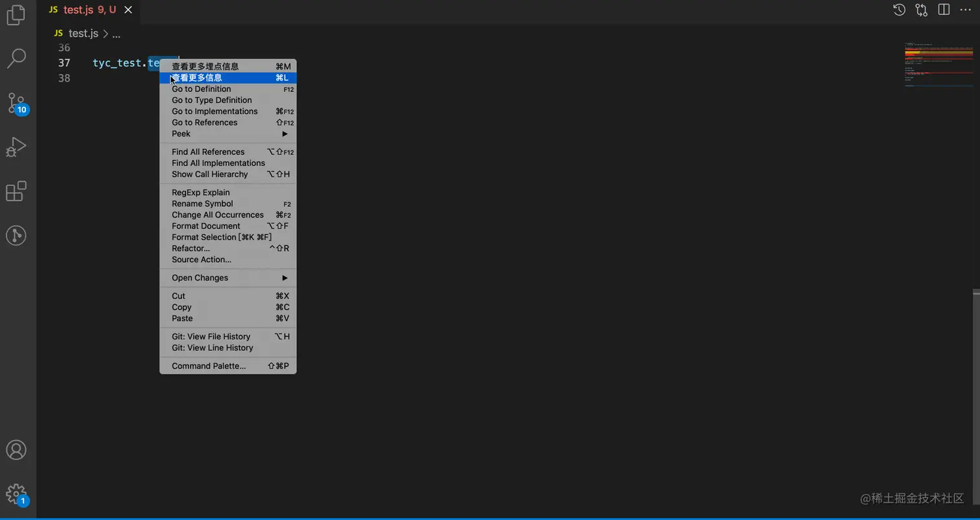Click the file history timeline icon
The width and height of the screenshot is (980, 520).
click(899, 10)
